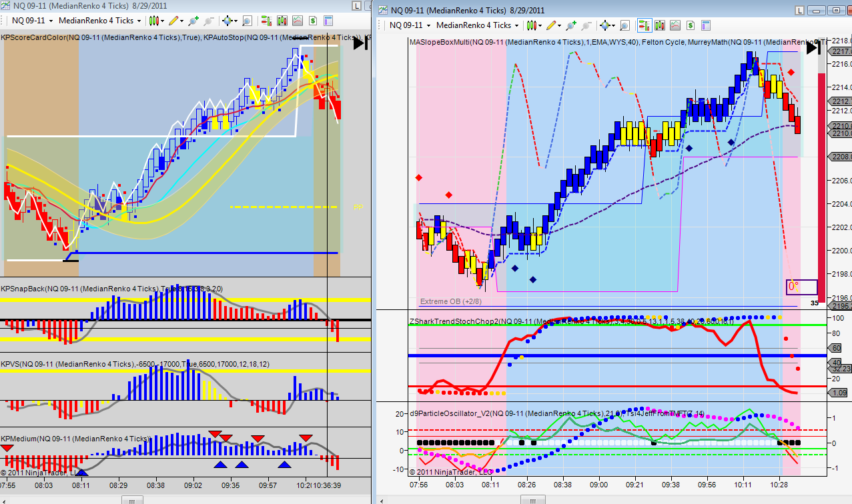852x504 pixels.
Task: Expand the chart style arrow in left chart toolbar
Action: (x=162, y=21)
